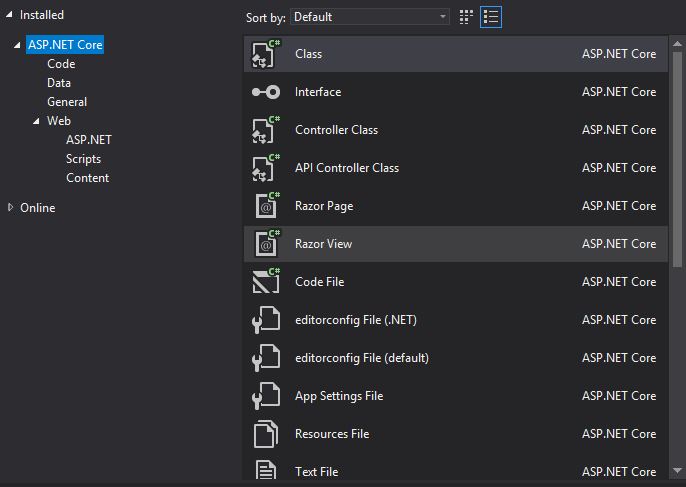Click ASP.NET Core type in Razor View row

point(619,244)
